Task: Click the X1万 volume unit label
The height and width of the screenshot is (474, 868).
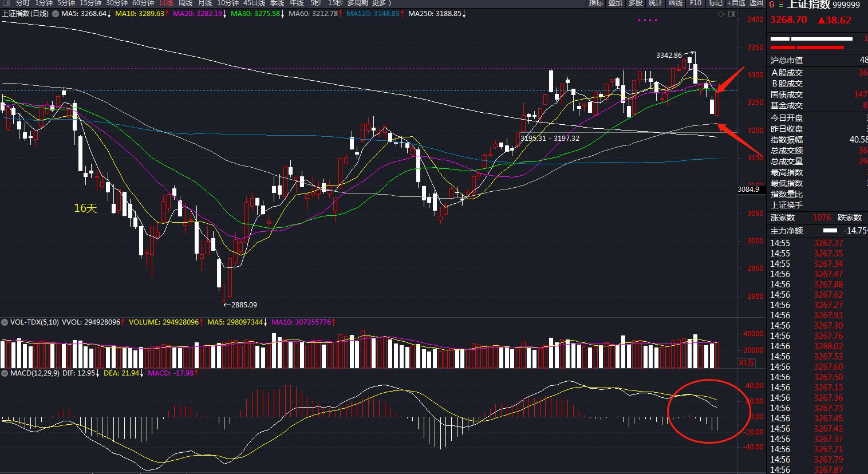Action: click(x=747, y=362)
